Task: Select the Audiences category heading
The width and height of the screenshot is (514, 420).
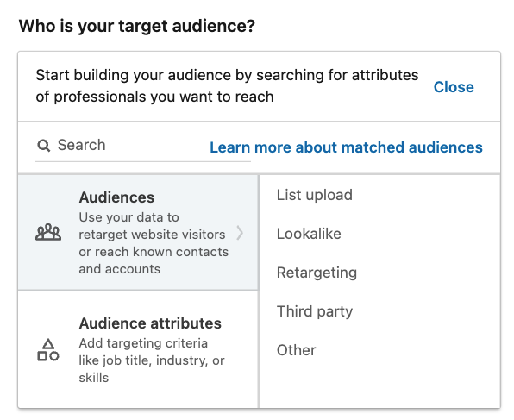Action: tap(116, 197)
